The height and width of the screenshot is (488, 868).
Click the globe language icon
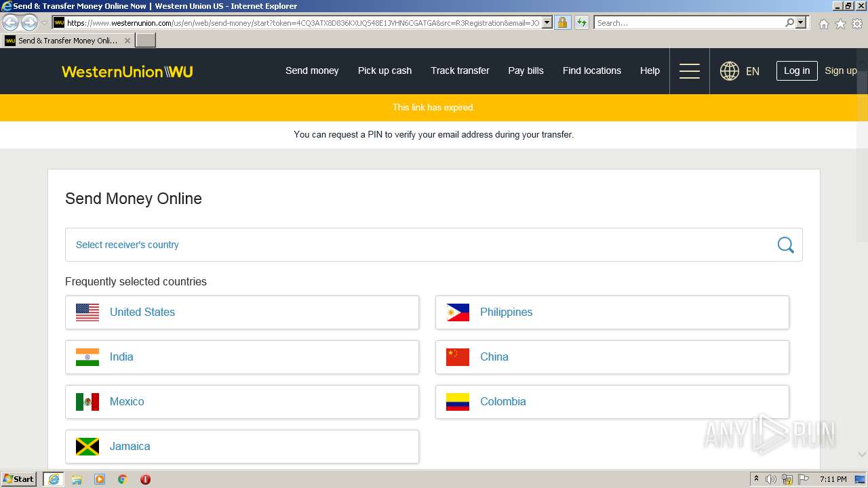(x=730, y=71)
